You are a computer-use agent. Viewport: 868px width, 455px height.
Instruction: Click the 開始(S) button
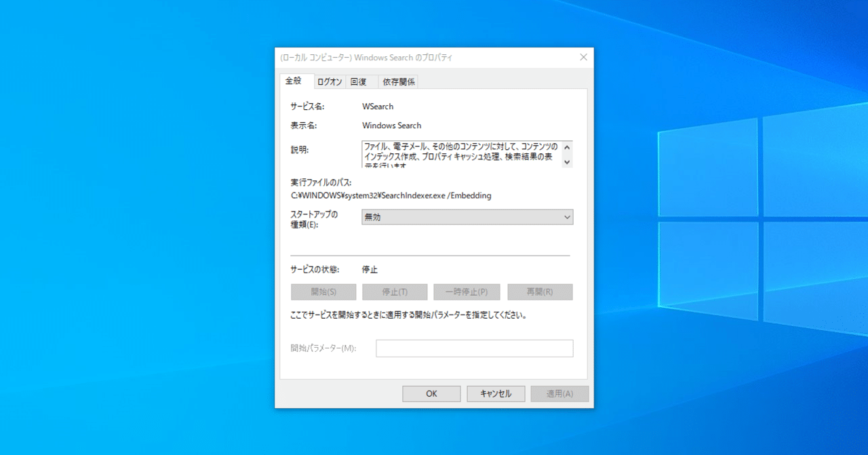pyautogui.click(x=323, y=292)
